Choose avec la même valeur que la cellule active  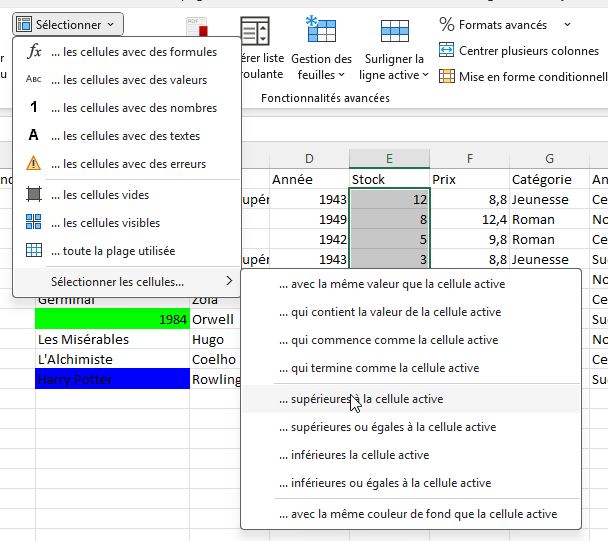coord(411,284)
